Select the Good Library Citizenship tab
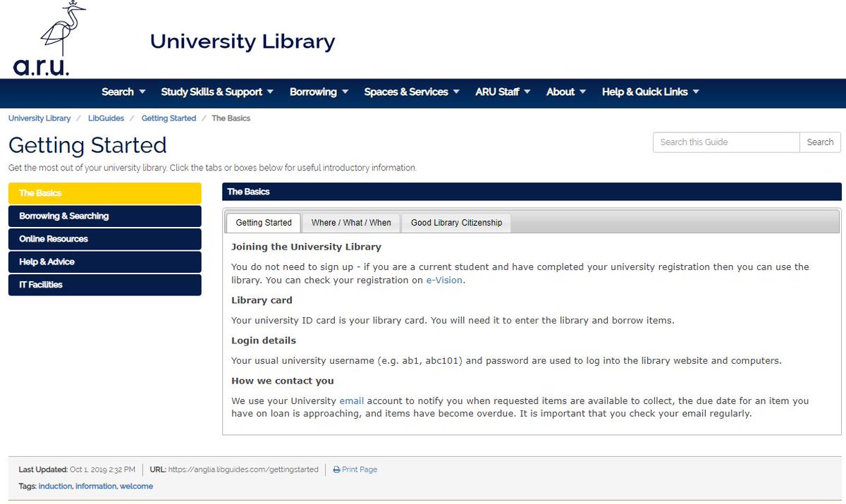This screenshot has height=504, width=846. click(x=457, y=223)
